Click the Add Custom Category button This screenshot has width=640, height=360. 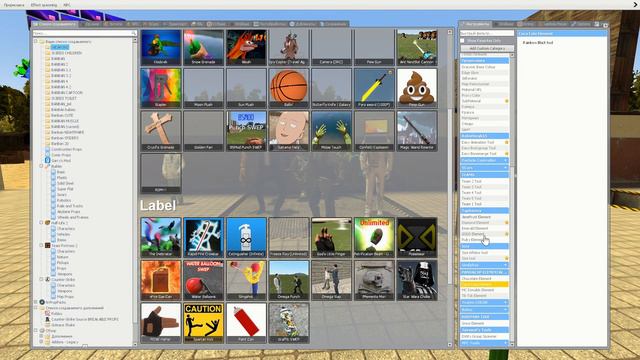(487, 48)
